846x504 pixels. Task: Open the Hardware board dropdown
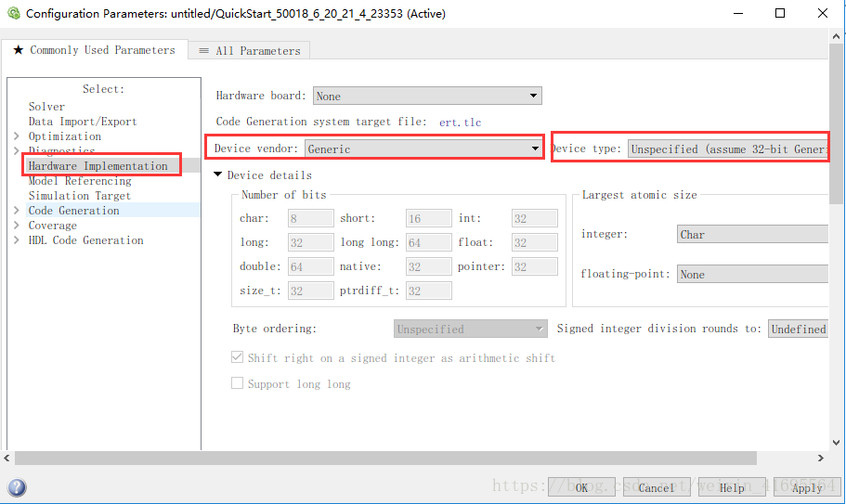[x=427, y=96]
